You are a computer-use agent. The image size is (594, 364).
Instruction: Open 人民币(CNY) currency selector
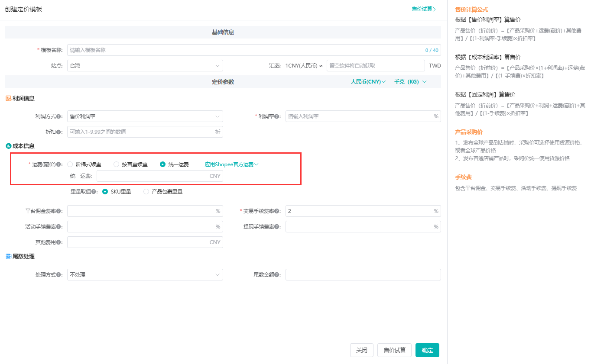pos(368,82)
